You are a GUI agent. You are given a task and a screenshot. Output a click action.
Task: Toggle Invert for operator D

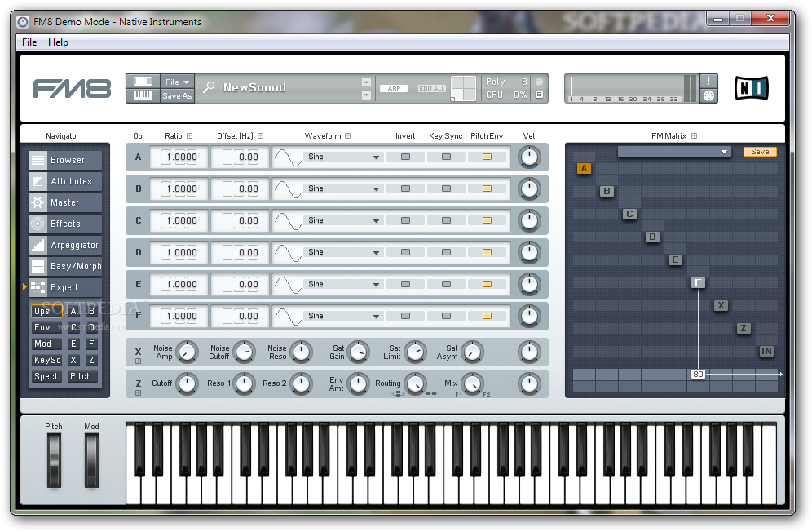pos(405,252)
